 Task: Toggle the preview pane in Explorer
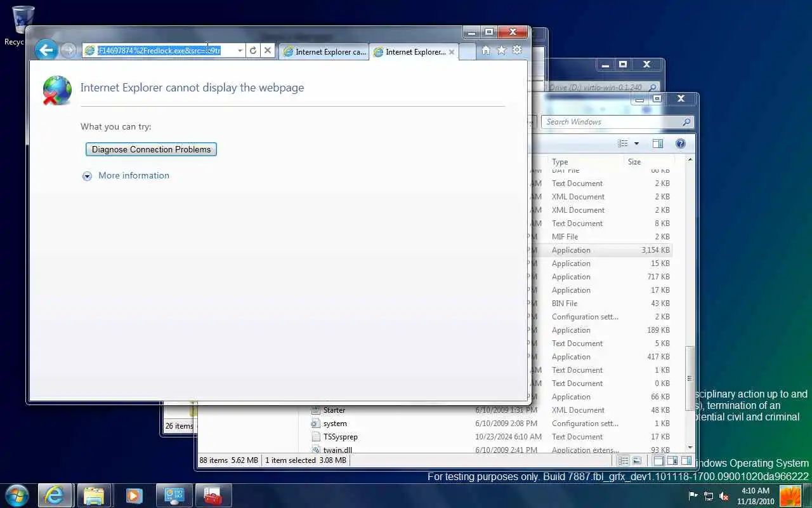coord(658,144)
